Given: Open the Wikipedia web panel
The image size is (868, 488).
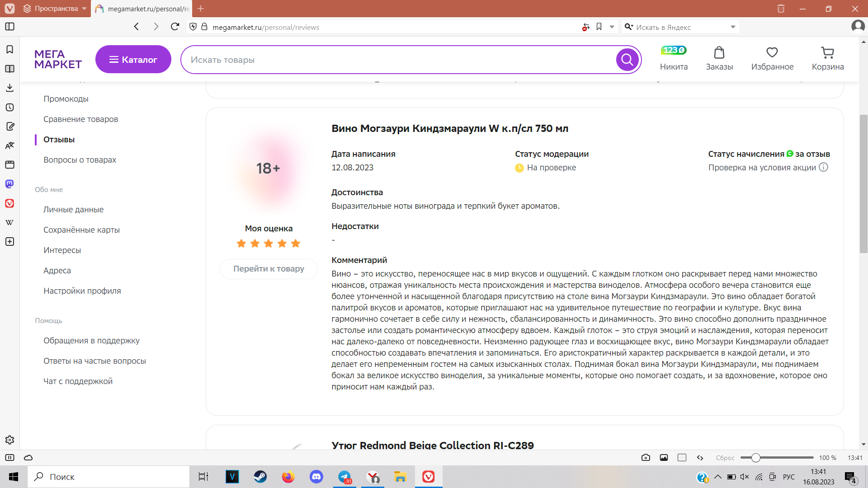Looking at the screenshot, I should point(9,222).
